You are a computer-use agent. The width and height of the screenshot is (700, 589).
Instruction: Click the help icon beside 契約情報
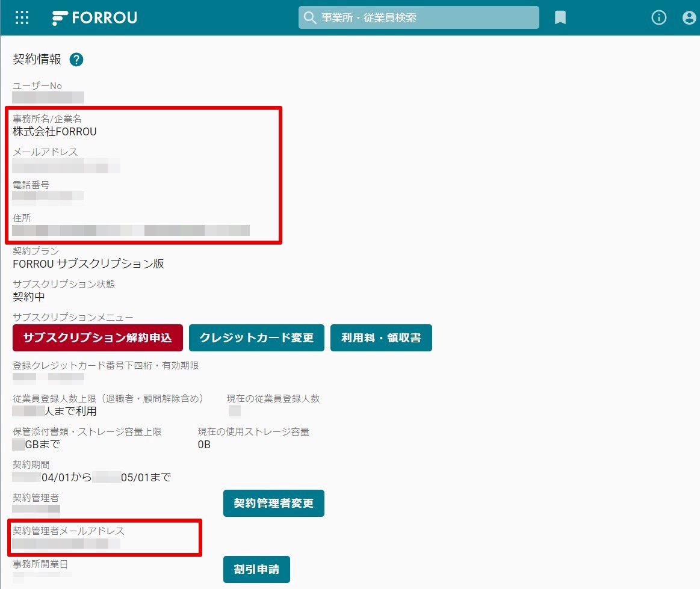pos(76,60)
